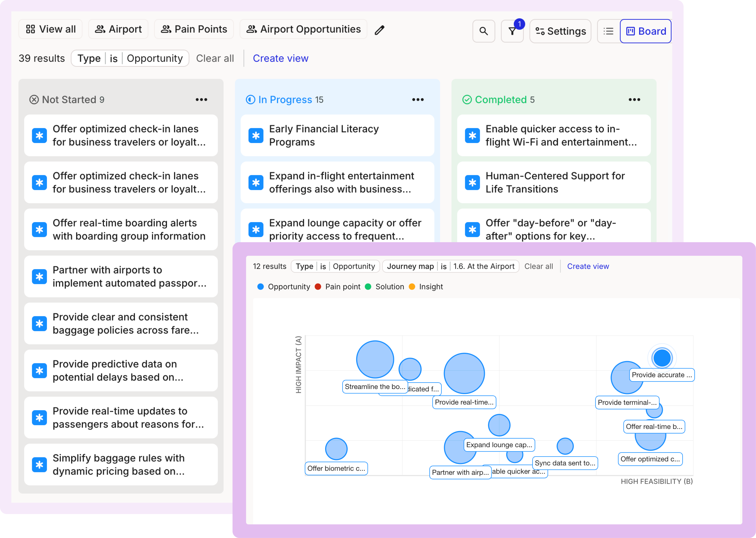Toggle the orange Insight legend item
The height and width of the screenshot is (538, 756).
426,287
